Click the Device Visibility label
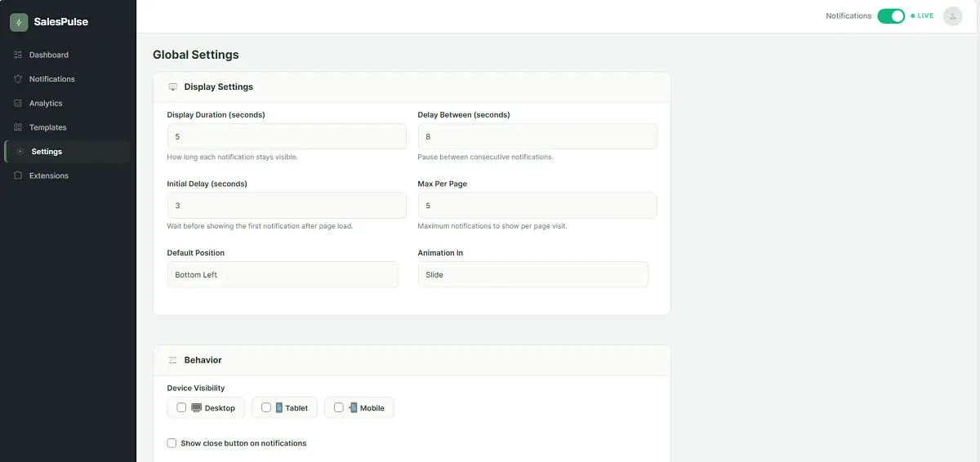 click(196, 388)
